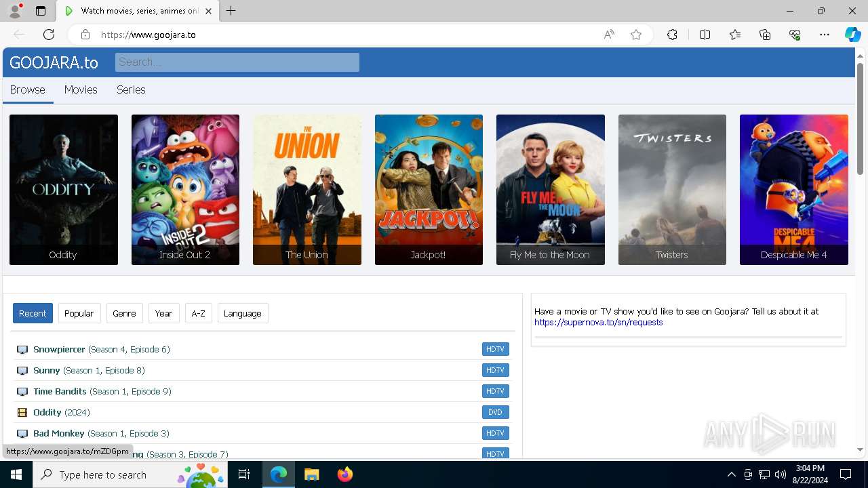Image resolution: width=868 pixels, height=488 pixels.
Task: Click the page vertical scrollbar
Action: pos(861,119)
